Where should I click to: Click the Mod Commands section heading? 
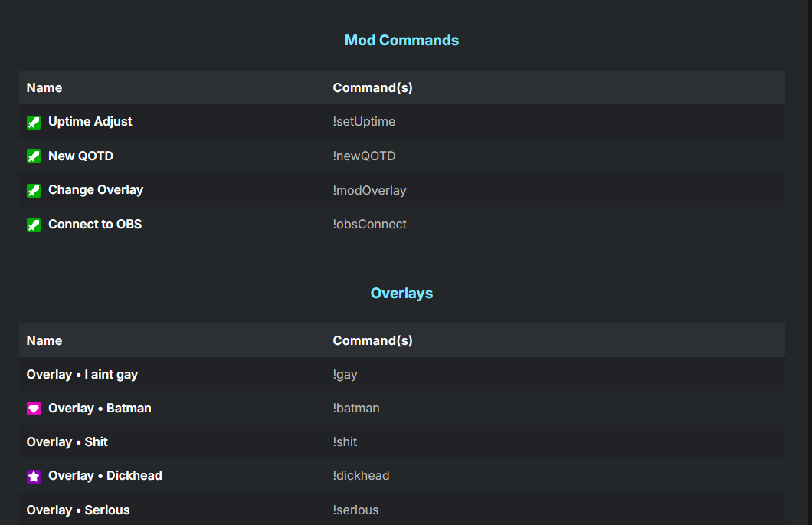401,41
